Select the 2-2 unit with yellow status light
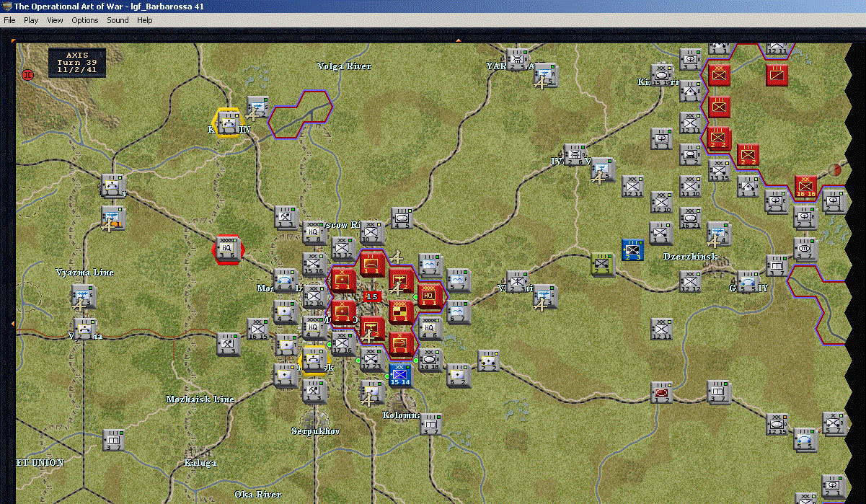Viewport: 866px width, 504px height. (487, 361)
